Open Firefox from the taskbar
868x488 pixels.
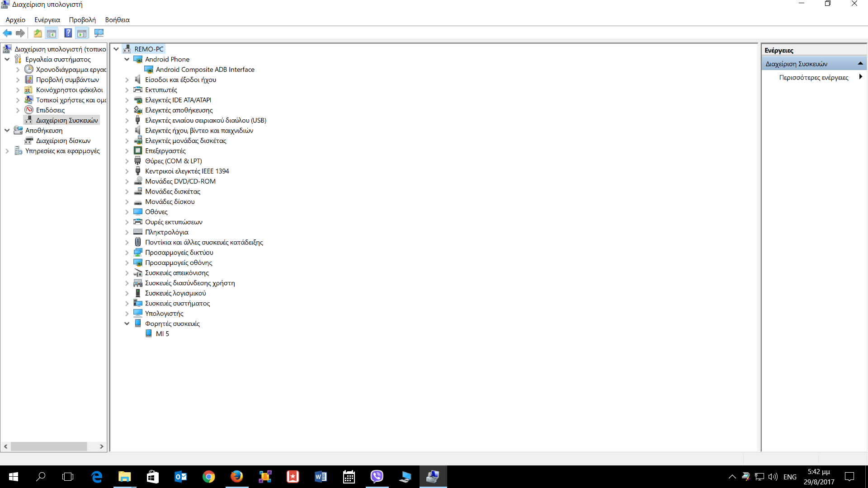pos(236,477)
